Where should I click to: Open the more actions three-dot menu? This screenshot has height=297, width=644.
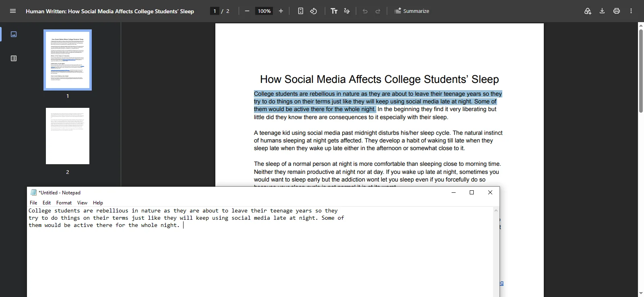[x=631, y=11]
